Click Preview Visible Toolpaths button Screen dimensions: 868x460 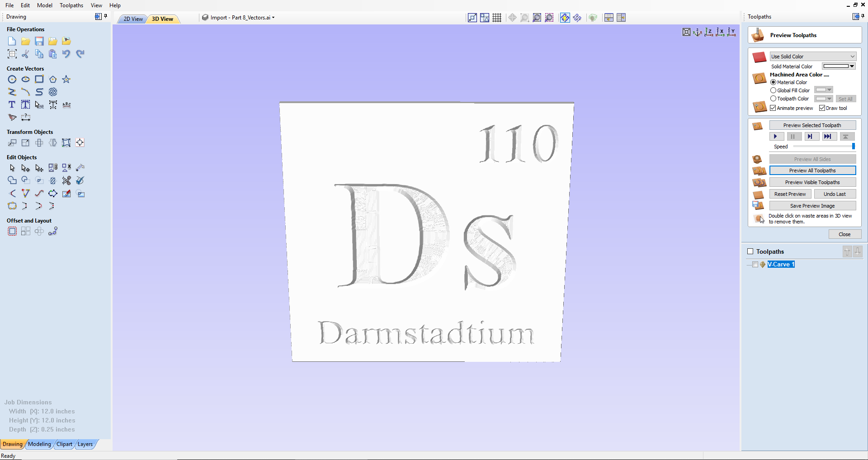(x=812, y=182)
